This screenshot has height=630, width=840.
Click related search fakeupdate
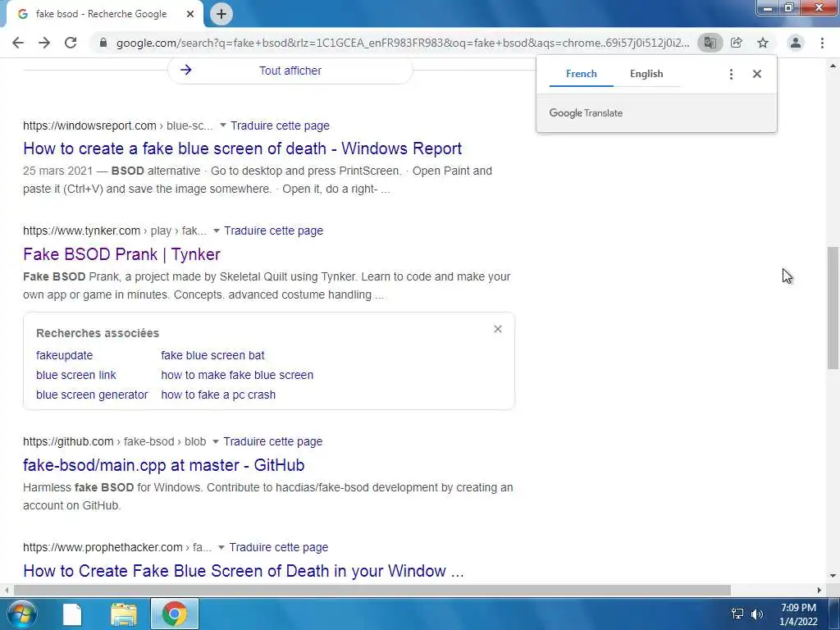pyautogui.click(x=64, y=355)
